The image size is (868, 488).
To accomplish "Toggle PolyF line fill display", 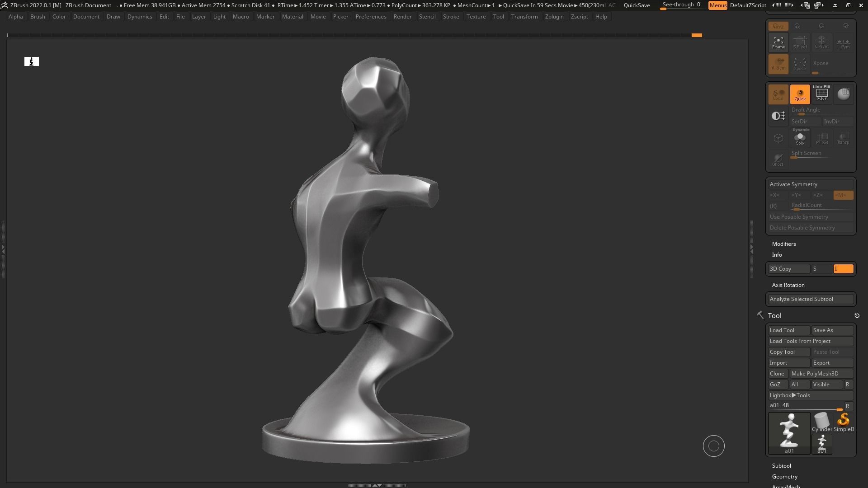I will pyautogui.click(x=821, y=94).
